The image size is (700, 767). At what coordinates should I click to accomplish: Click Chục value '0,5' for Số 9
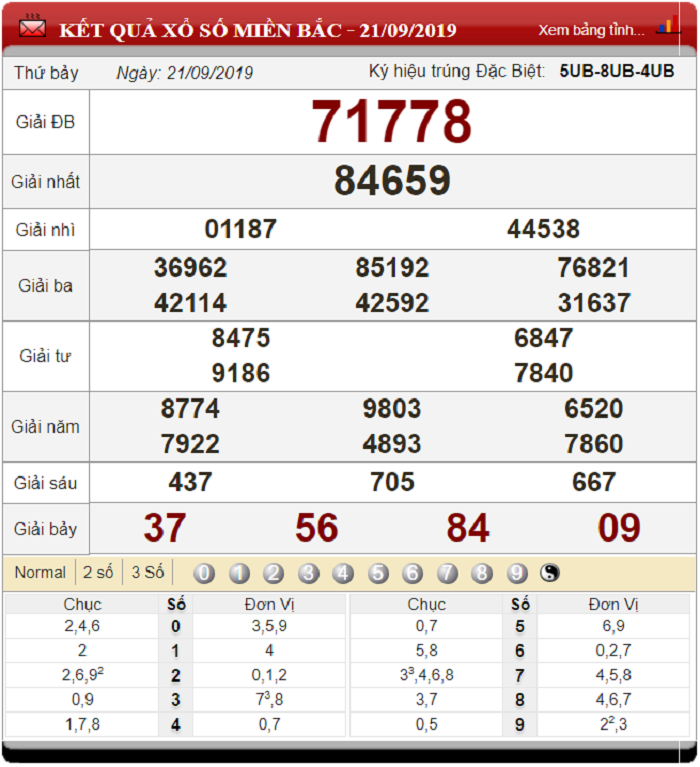[x=427, y=724]
